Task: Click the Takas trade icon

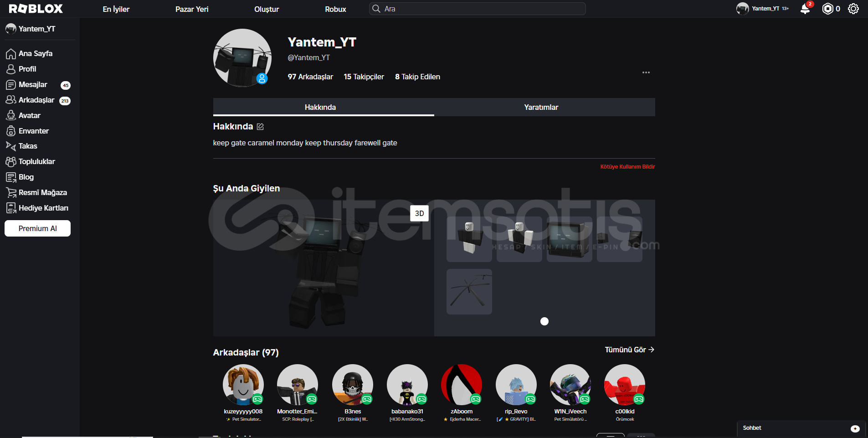Action: [11, 146]
